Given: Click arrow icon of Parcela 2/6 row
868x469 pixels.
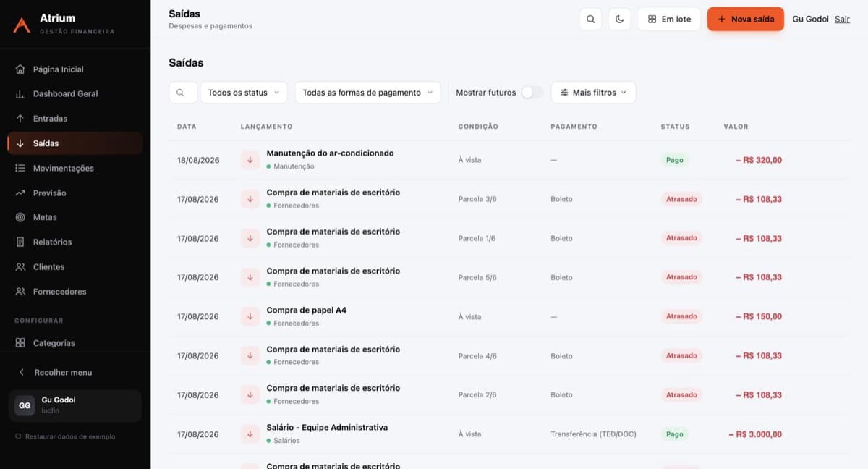Looking at the screenshot, I should point(250,395).
